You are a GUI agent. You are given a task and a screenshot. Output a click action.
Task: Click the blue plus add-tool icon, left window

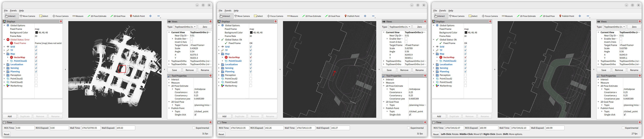(x=150, y=16)
